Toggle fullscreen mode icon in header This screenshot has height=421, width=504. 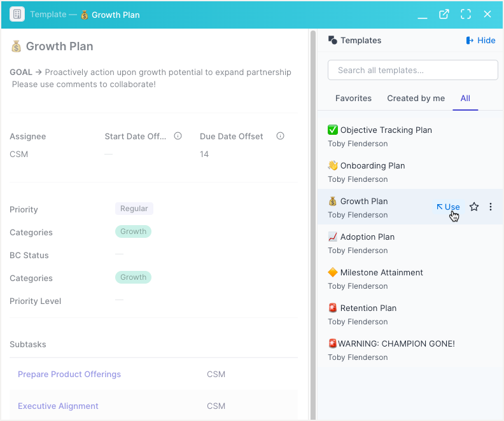click(x=466, y=14)
